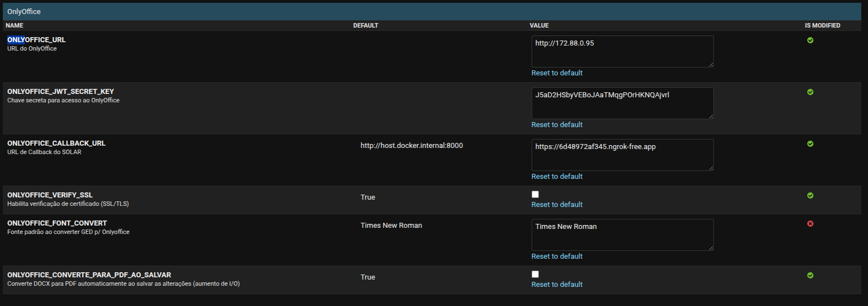Focus the JWT secret key textarea
The height and width of the screenshot is (306, 868).
pyautogui.click(x=623, y=103)
